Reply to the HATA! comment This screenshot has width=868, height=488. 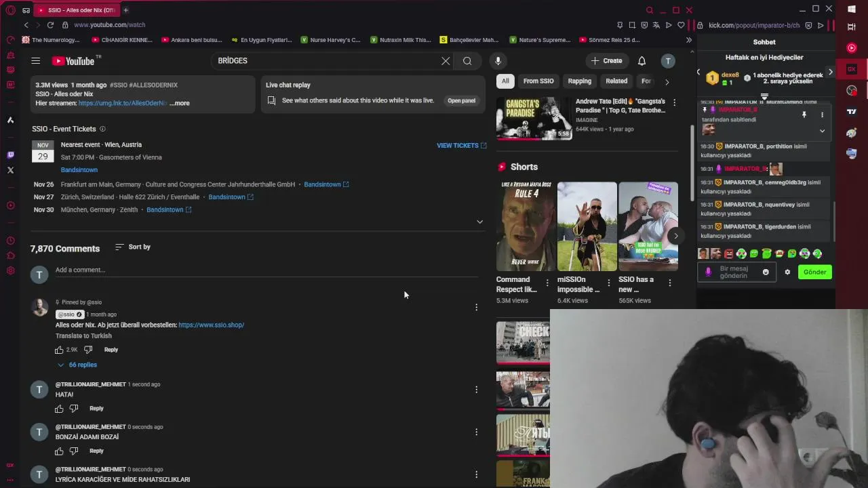pyautogui.click(x=96, y=409)
